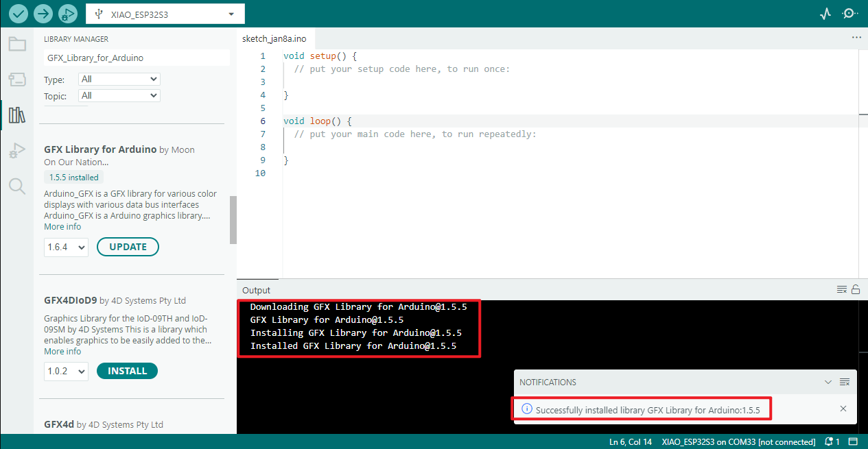Click the library search input field
This screenshot has width=868, height=449.
coord(137,58)
